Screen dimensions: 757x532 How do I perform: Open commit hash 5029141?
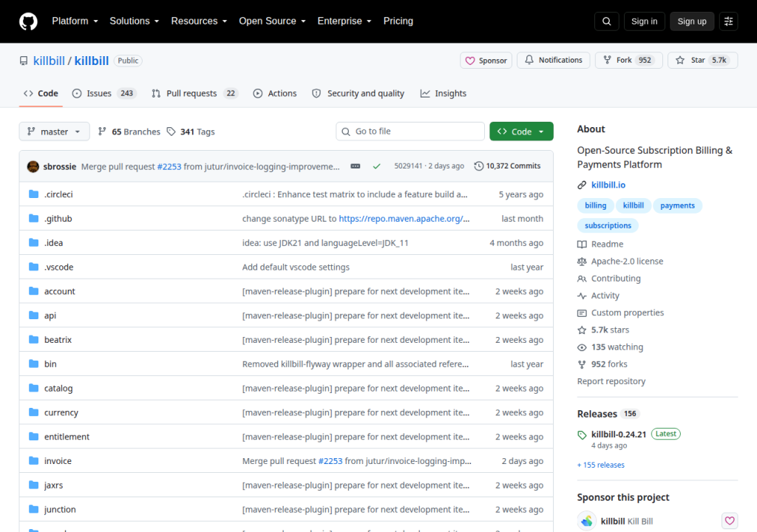(x=408, y=166)
